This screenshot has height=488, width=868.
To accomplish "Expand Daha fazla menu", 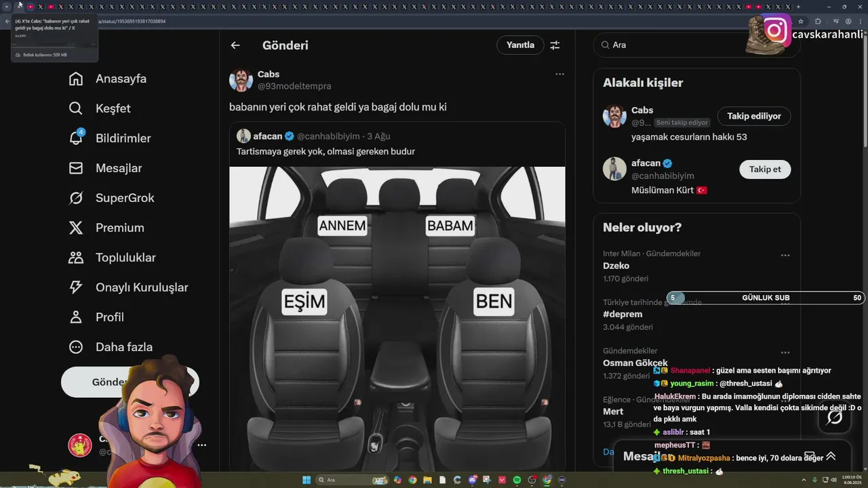I will coord(111,347).
